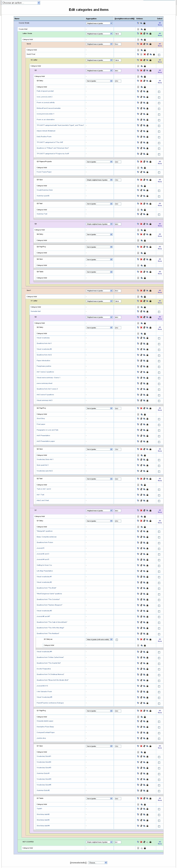Delete the Letter Grade category
Viewport: 177px width, 868px height.
[x=141, y=34]
